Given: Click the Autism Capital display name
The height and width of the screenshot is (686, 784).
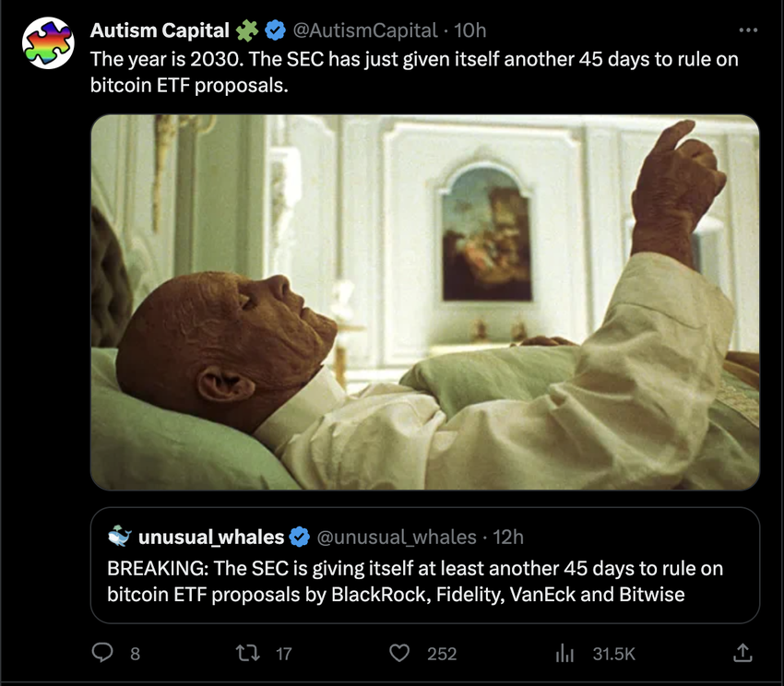Looking at the screenshot, I should [x=157, y=30].
